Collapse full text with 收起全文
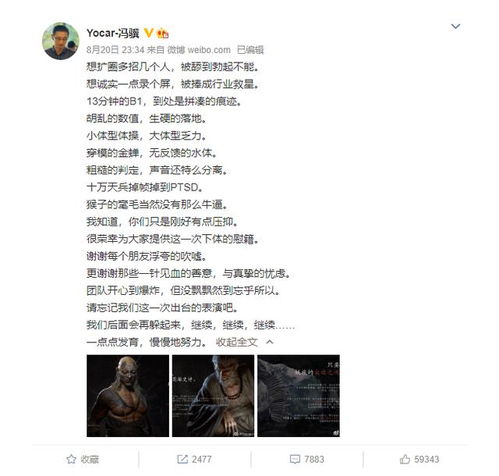 click(x=237, y=342)
